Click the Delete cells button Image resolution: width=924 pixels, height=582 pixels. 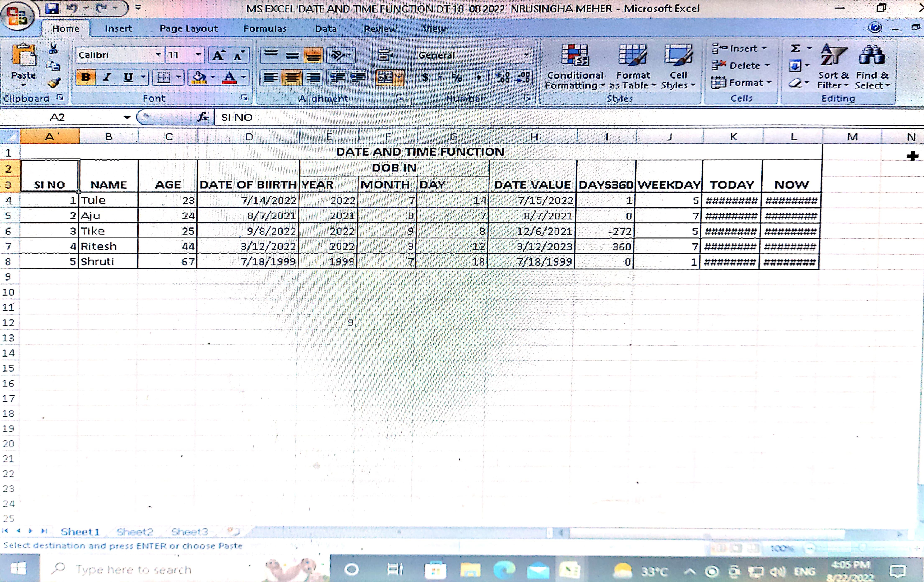point(741,66)
